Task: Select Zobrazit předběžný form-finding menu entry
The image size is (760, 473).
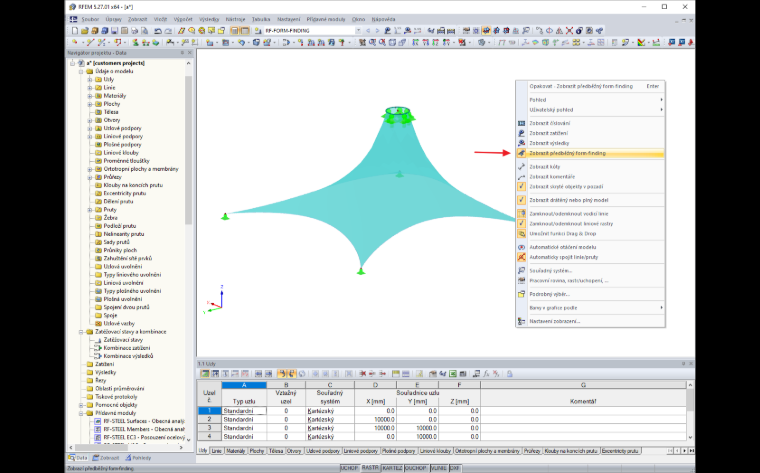Action: 590,153
